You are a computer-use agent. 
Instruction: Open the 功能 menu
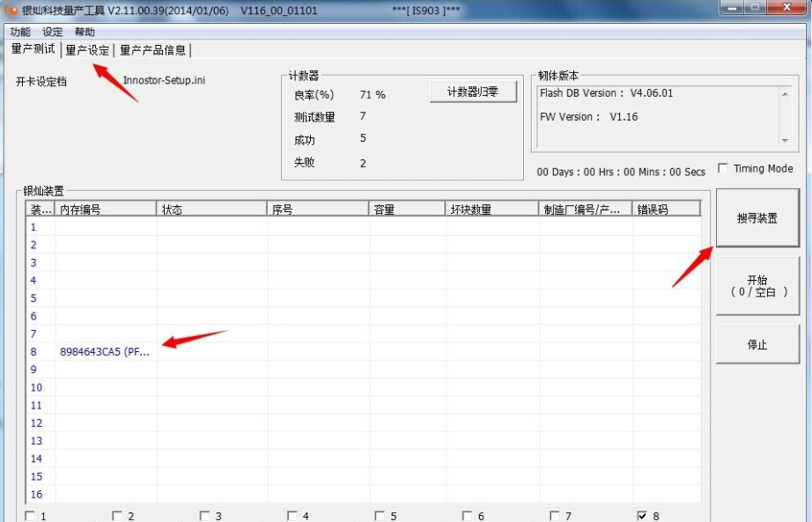pos(19,32)
